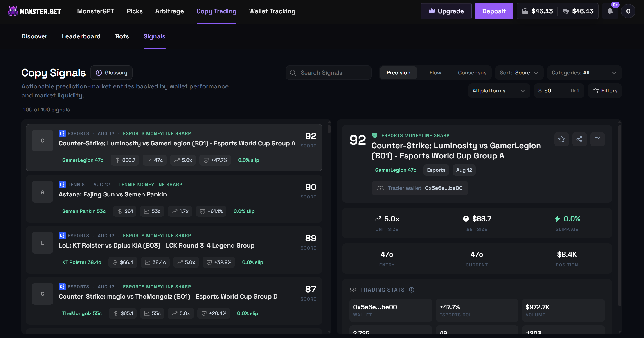This screenshot has height=338, width=644.
Task: Open the notifications bell
Action: [610, 11]
